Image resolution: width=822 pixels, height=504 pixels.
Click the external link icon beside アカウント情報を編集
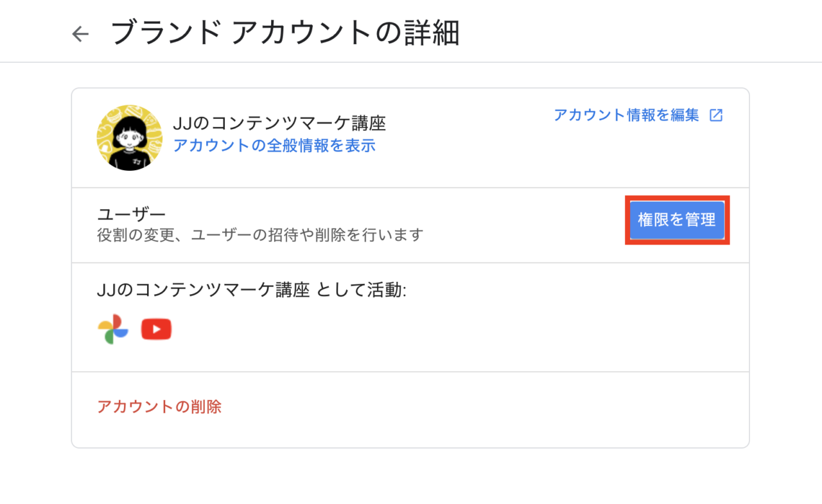716,116
